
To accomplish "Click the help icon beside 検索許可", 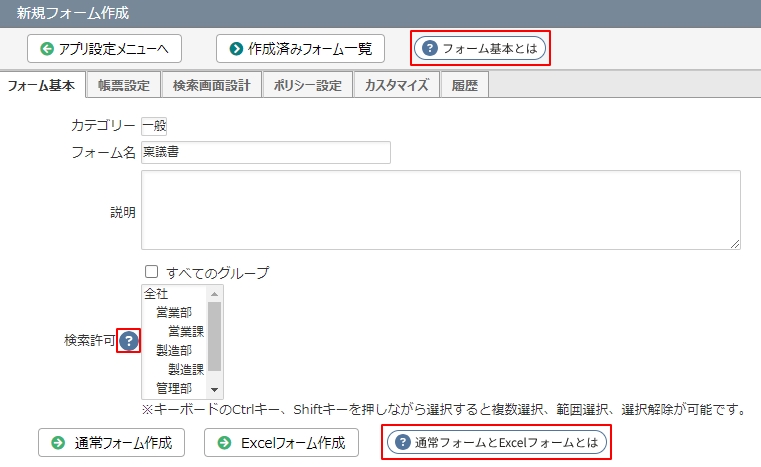I will click(x=128, y=341).
